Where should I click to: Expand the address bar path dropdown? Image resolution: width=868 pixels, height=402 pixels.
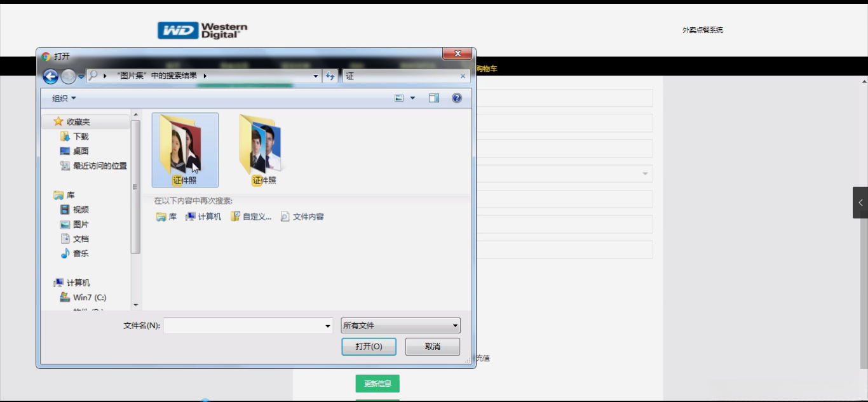[x=316, y=76]
